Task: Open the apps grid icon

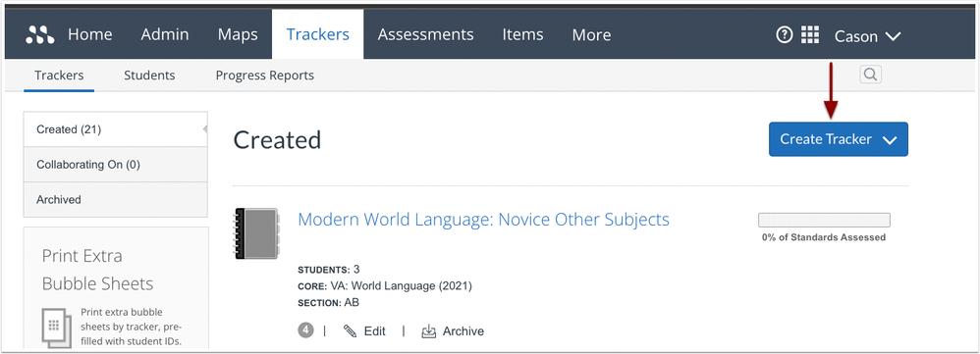Action: point(810,35)
